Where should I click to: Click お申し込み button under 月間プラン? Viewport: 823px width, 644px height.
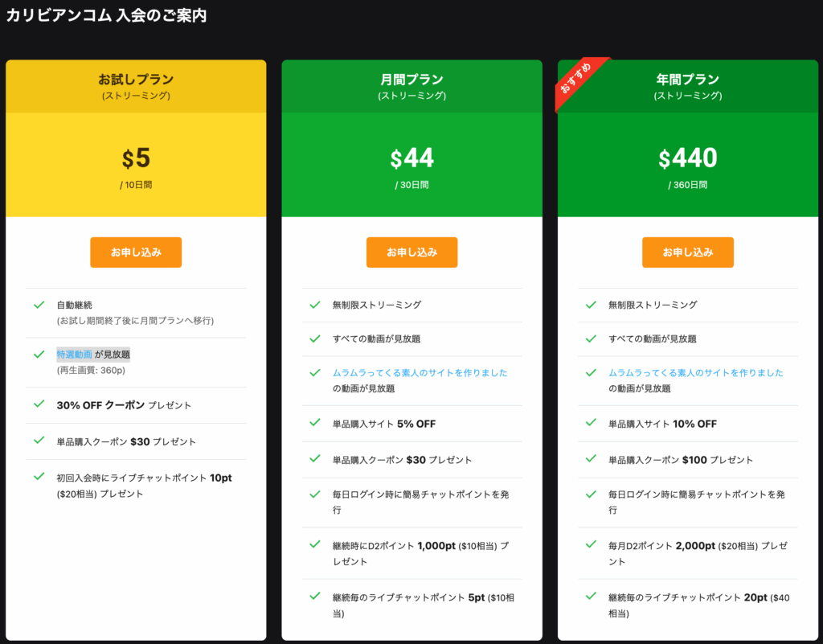pyautogui.click(x=412, y=252)
